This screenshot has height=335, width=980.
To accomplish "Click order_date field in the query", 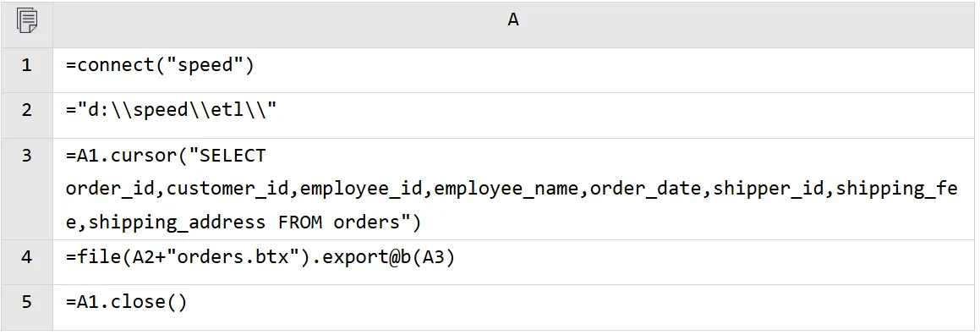I will tap(646, 189).
